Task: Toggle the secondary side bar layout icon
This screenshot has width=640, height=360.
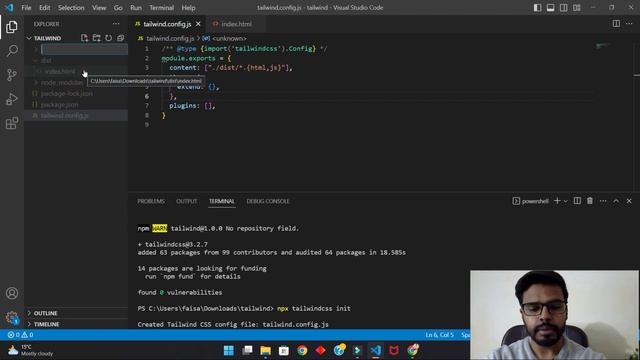Action: click(564, 7)
